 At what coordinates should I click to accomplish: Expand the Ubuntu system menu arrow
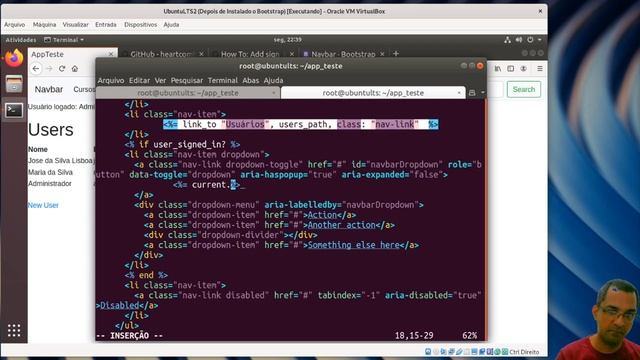tap(540, 40)
